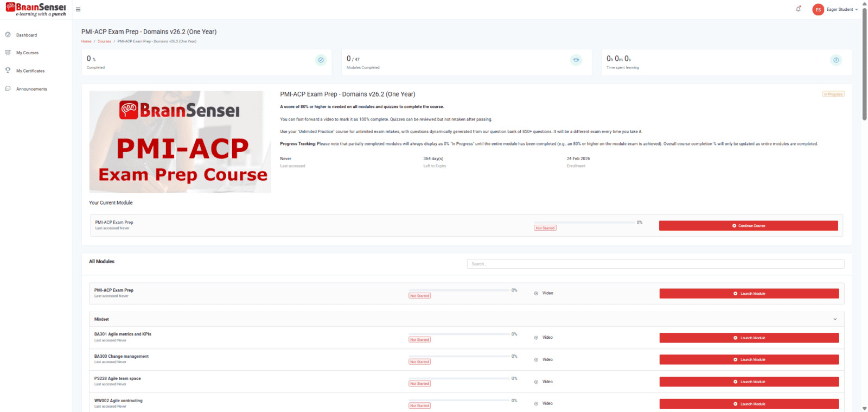
Task: Open the Eager Student account dropdown
Action: (842, 9)
